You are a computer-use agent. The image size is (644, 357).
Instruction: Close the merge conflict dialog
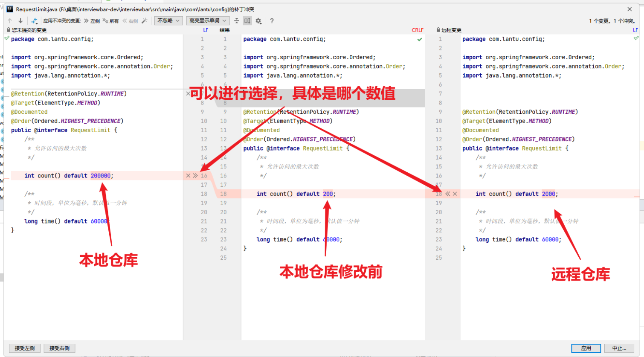tap(629, 9)
